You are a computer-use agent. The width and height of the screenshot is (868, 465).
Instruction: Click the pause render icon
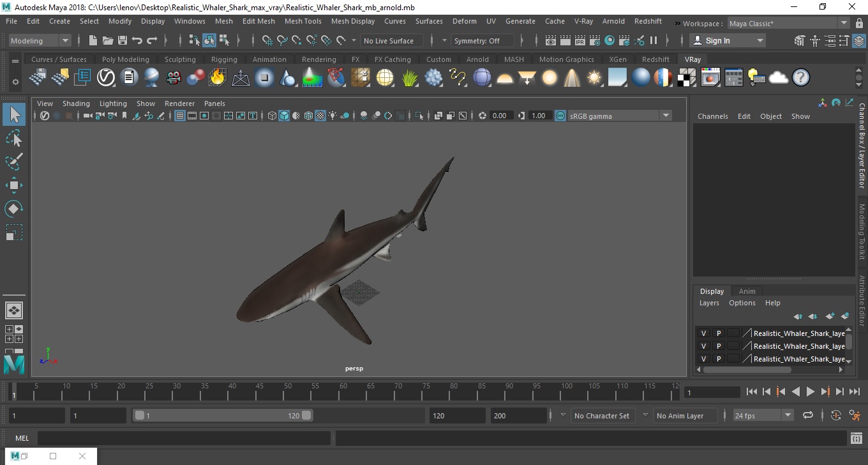point(654,40)
